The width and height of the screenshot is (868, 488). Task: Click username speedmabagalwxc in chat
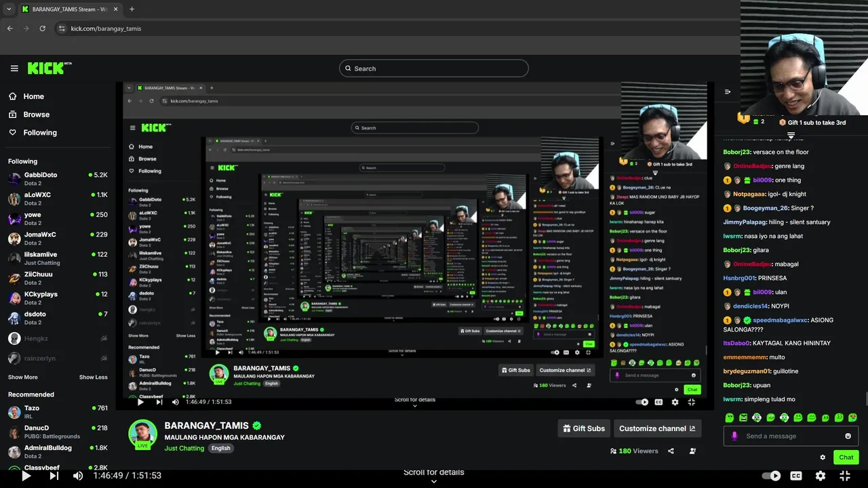click(x=780, y=320)
